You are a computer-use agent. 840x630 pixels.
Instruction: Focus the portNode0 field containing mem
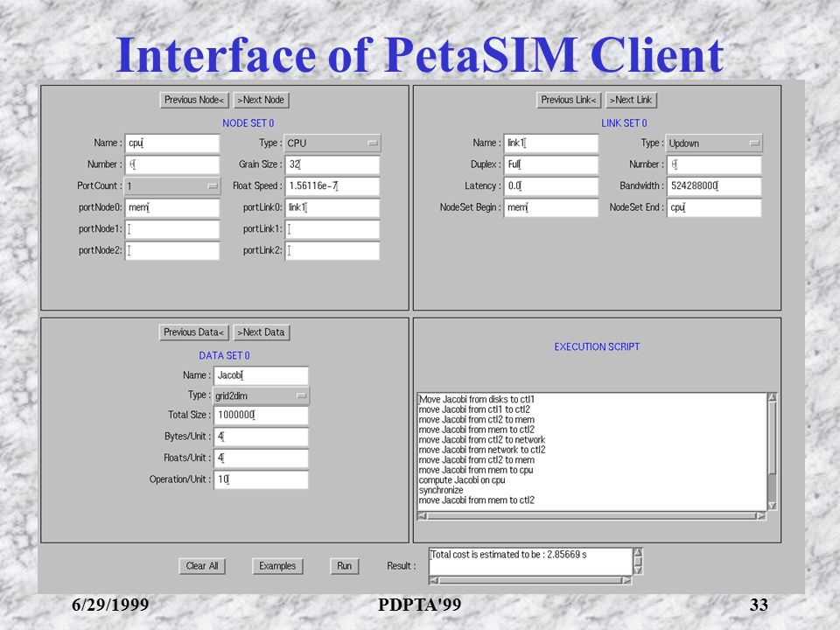[x=172, y=207]
